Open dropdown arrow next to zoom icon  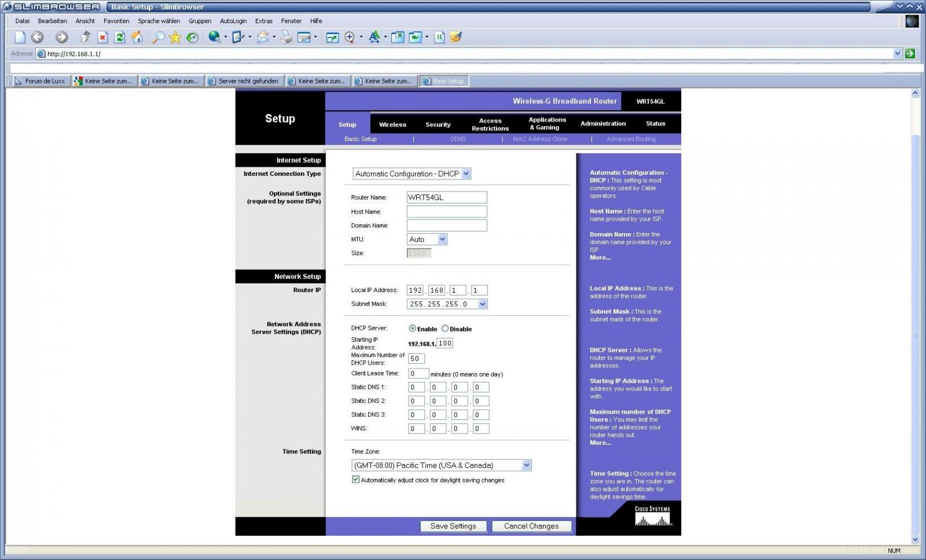coord(361,37)
